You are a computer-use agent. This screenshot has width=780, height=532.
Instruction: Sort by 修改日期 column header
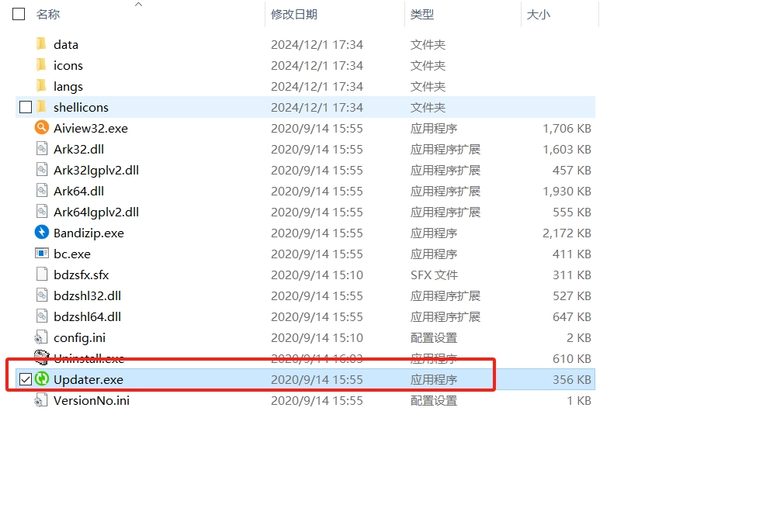tap(294, 15)
